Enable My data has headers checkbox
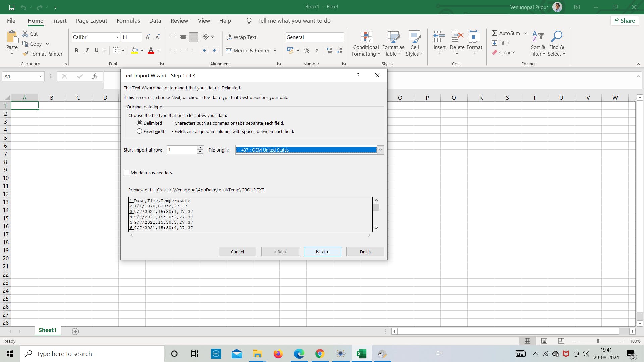This screenshot has height=362, width=644. point(126,172)
